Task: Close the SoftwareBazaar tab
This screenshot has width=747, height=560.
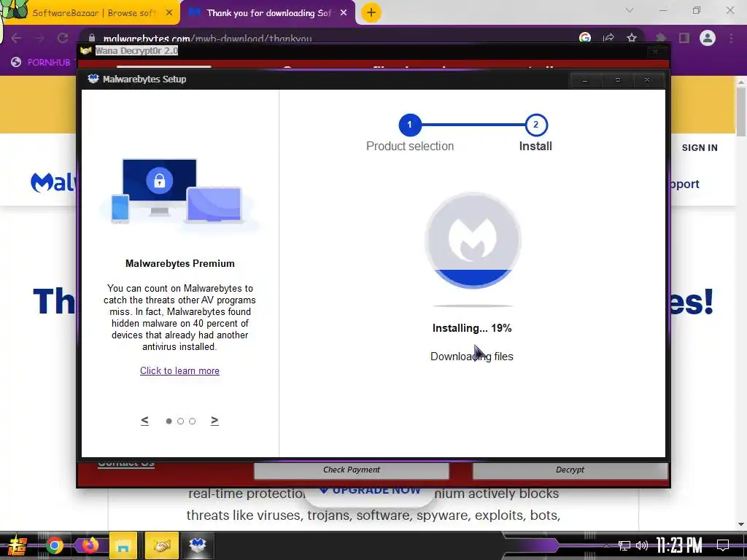Action: tap(169, 13)
